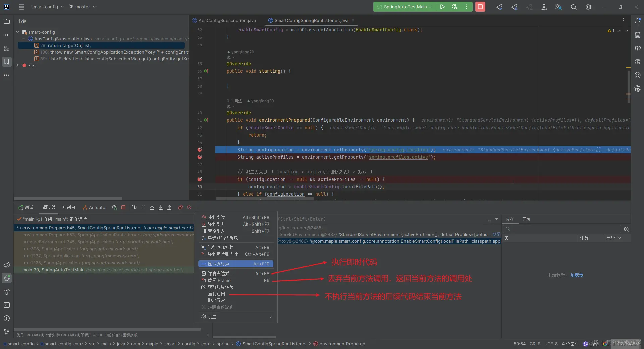
Task: Open the Structure tool window in sidebar
Action: coord(6,48)
